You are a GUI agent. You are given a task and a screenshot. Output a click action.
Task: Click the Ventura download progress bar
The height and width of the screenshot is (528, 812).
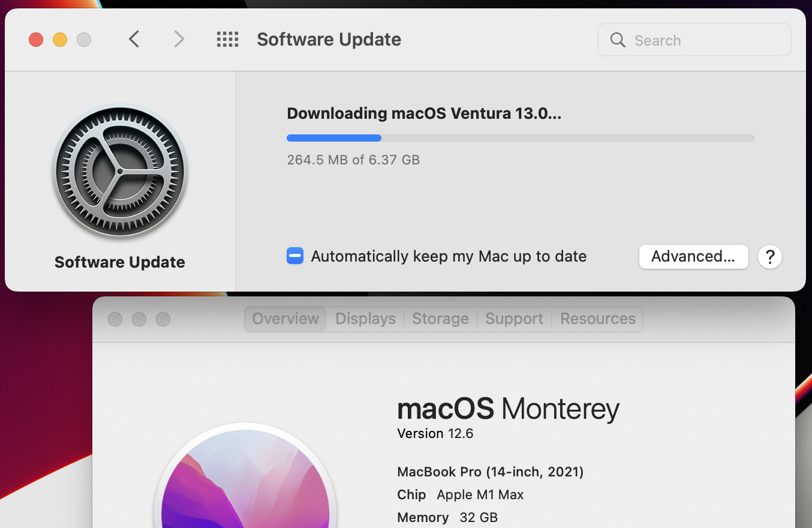click(520, 138)
